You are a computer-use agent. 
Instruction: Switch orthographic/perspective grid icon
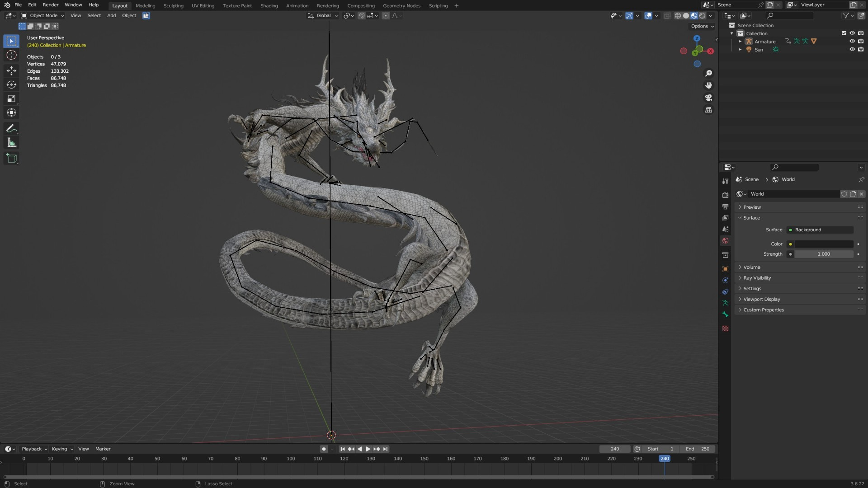[x=708, y=110]
